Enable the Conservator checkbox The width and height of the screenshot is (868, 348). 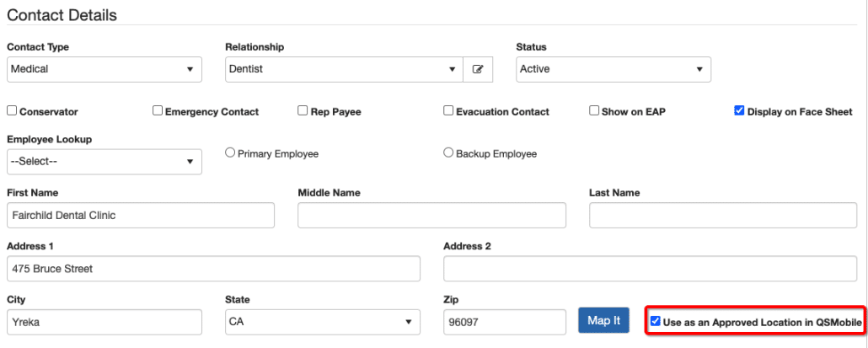[12, 111]
